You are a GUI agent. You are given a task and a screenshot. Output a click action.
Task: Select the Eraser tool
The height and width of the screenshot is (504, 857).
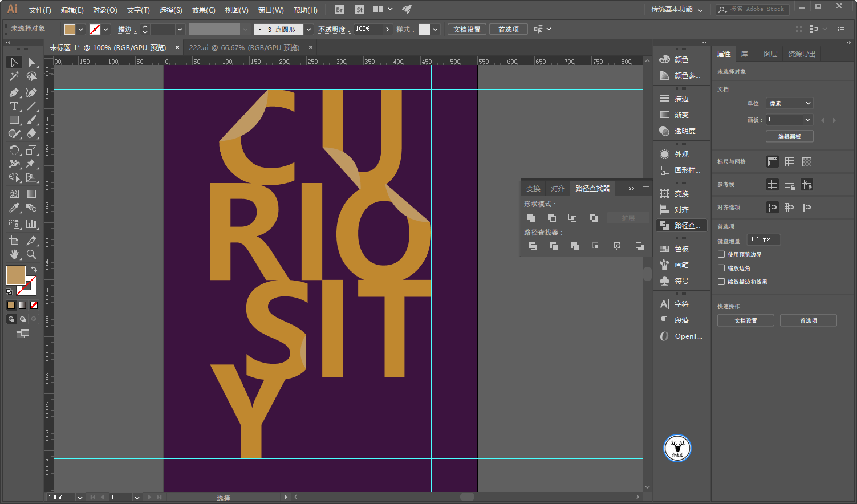[31, 133]
